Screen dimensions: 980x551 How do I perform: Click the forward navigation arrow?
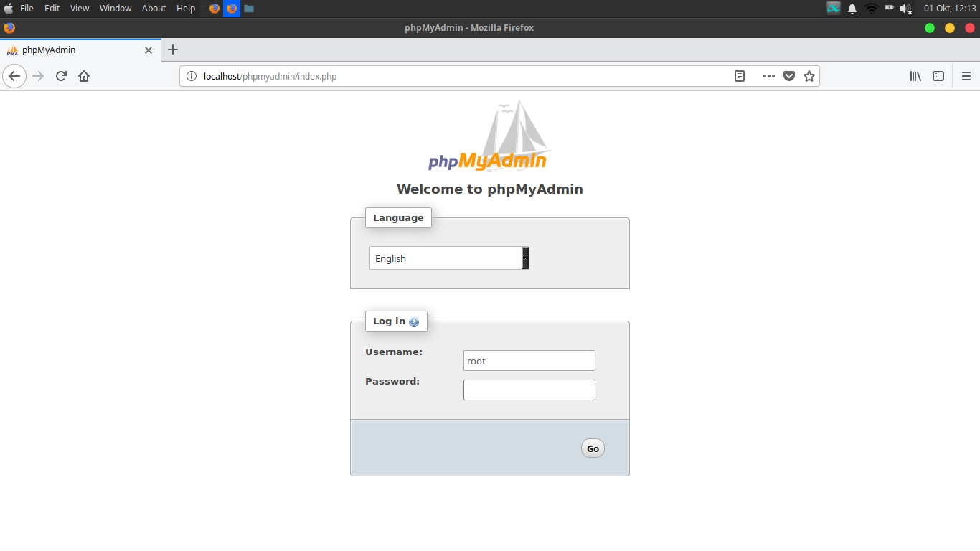click(x=38, y=76)
